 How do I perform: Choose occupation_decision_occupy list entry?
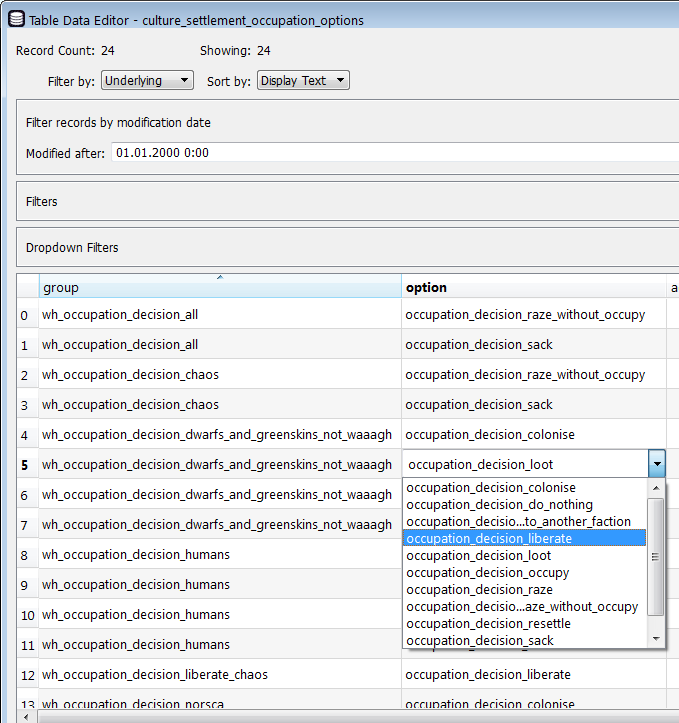(x=524, y=572)
